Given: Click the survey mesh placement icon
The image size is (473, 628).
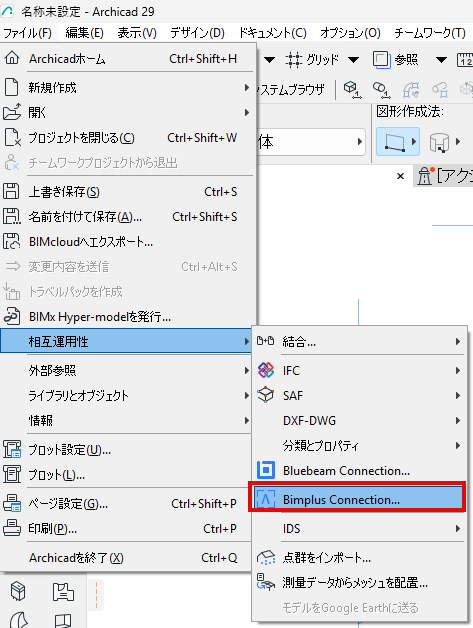Looking at the screenshot, I should (x=266, y=582).
